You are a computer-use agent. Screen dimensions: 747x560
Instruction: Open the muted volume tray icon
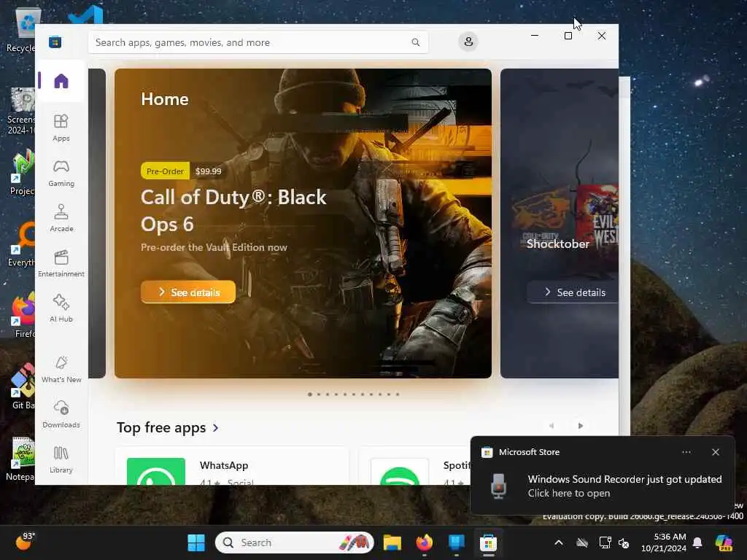tap(624, 542)
